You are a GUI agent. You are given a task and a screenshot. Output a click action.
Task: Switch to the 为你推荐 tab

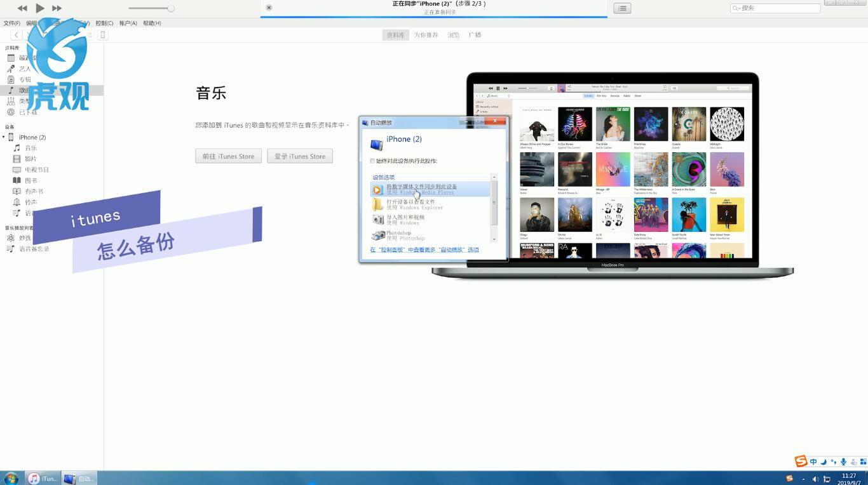coord(426,35)
